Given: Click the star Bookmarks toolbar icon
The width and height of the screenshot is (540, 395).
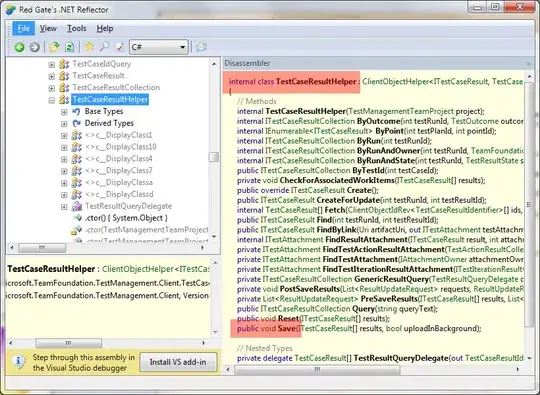Looking at the screenshot, I should [x=89, y=47].
